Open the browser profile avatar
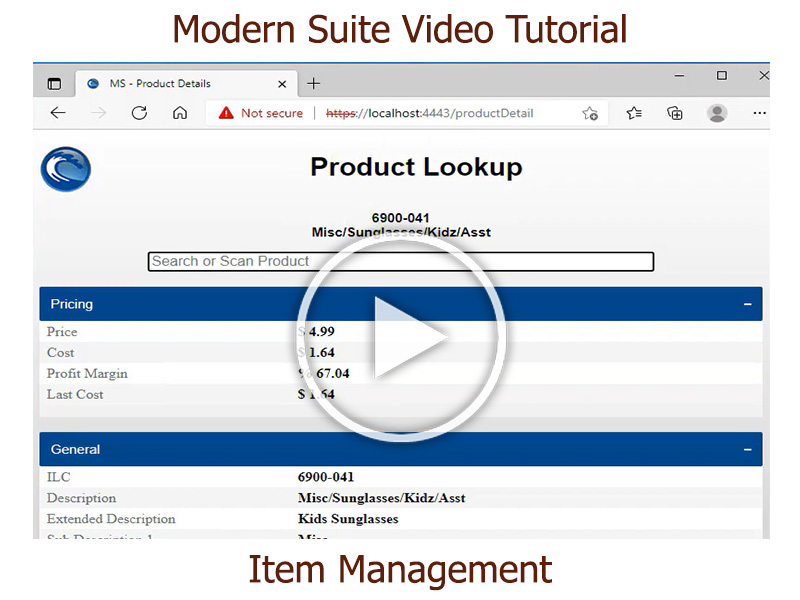 [717, 113]
